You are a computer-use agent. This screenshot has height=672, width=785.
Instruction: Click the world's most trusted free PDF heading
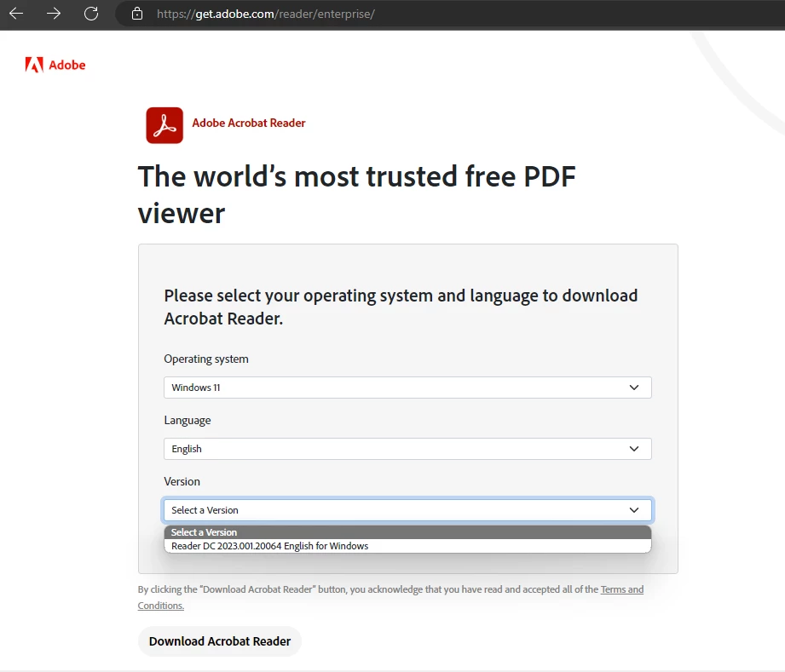coord(356,195)
